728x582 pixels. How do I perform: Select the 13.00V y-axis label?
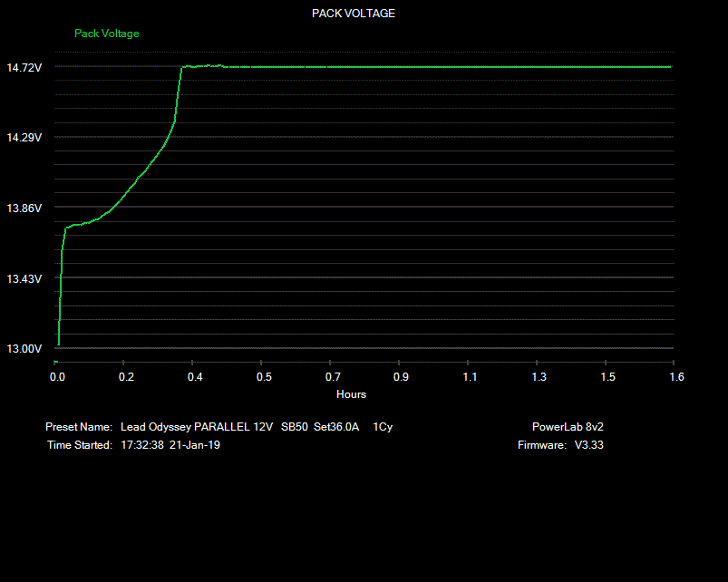[x=24, y=349]
